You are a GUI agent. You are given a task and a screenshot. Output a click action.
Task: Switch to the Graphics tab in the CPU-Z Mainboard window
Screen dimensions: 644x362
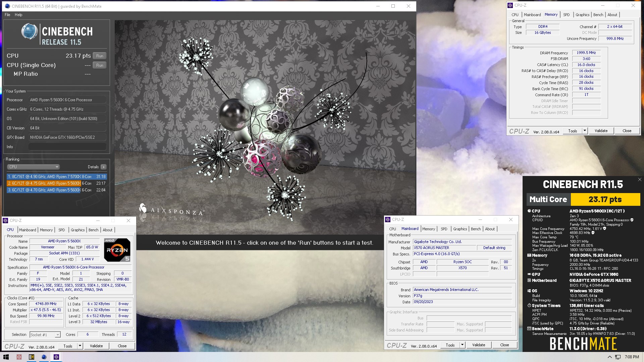coord(460,229)
